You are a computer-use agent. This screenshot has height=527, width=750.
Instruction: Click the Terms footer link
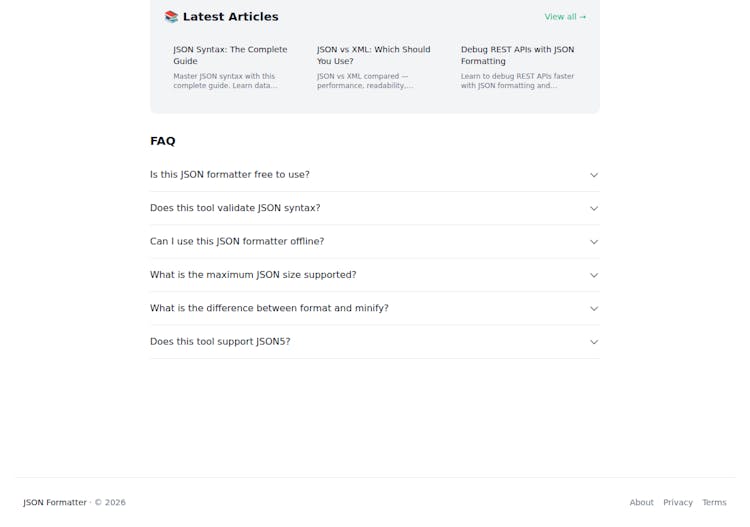tap(714, 503)
